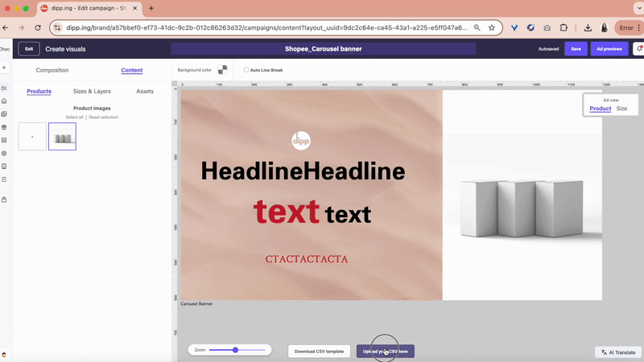Switch Ad view to Product

pos(600,108)
